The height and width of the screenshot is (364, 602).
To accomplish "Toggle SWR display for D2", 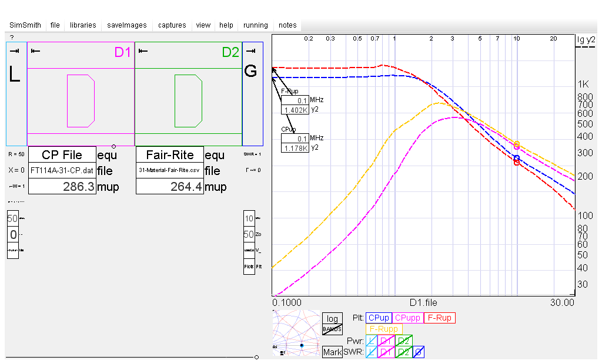I will (403, 352).
